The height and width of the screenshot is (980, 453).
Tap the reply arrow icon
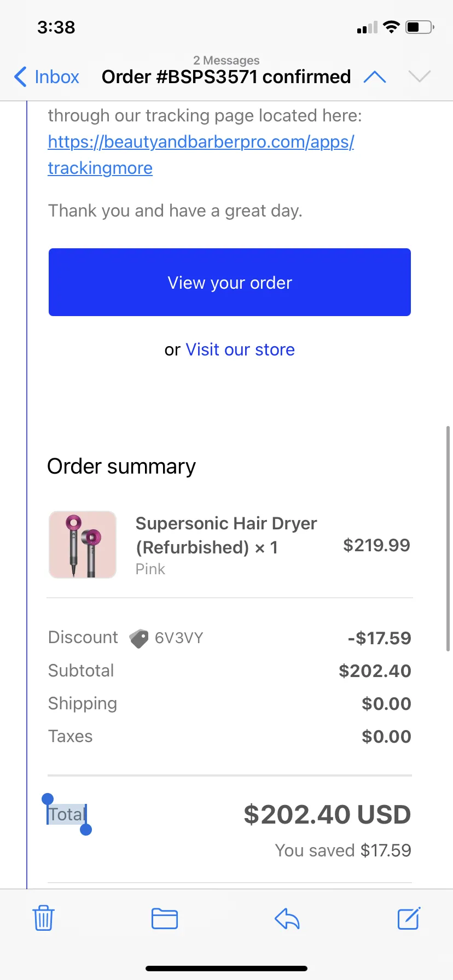tap(287, 919)
